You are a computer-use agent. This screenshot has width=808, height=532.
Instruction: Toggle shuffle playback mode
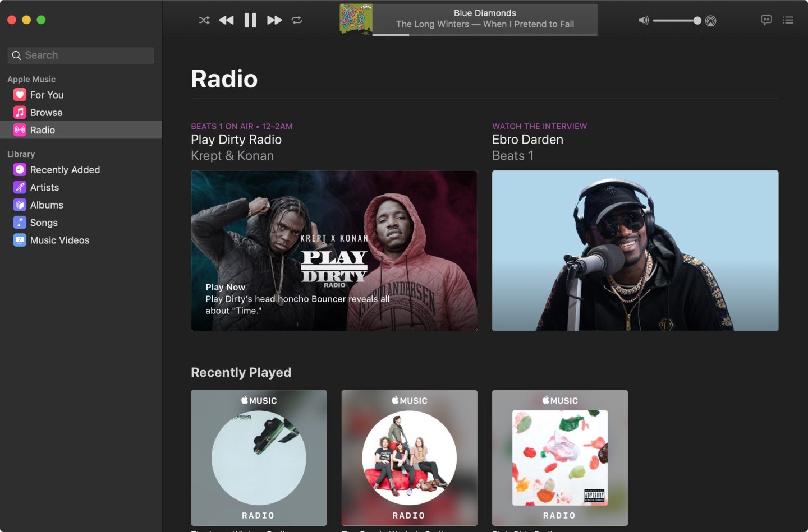204,20
